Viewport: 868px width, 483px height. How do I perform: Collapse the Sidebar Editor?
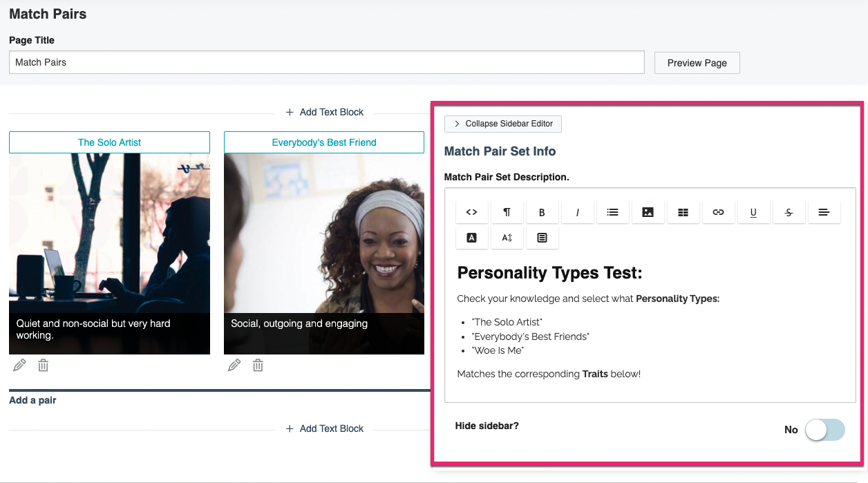[502, 124]
